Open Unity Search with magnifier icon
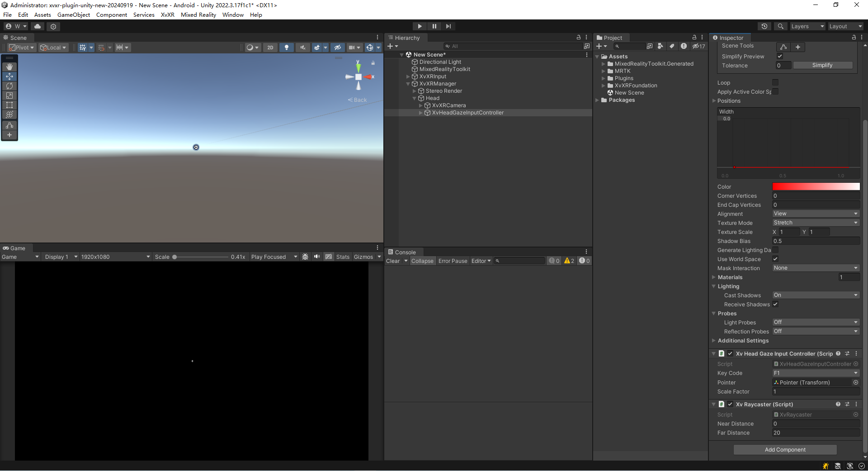The width and height of the screenshot is (868, 471). [x=780, y=26]
